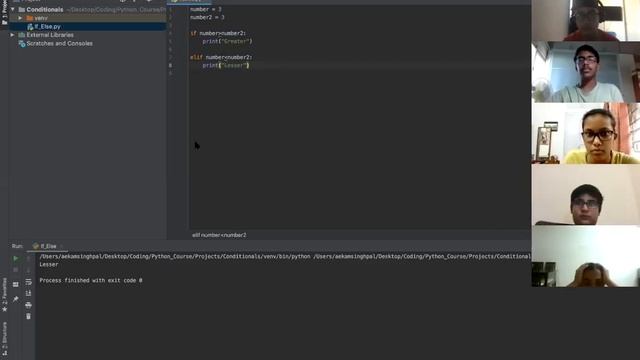Click the 'if number>number2:' code line
640x360 pixels.
tap(218, 33)
